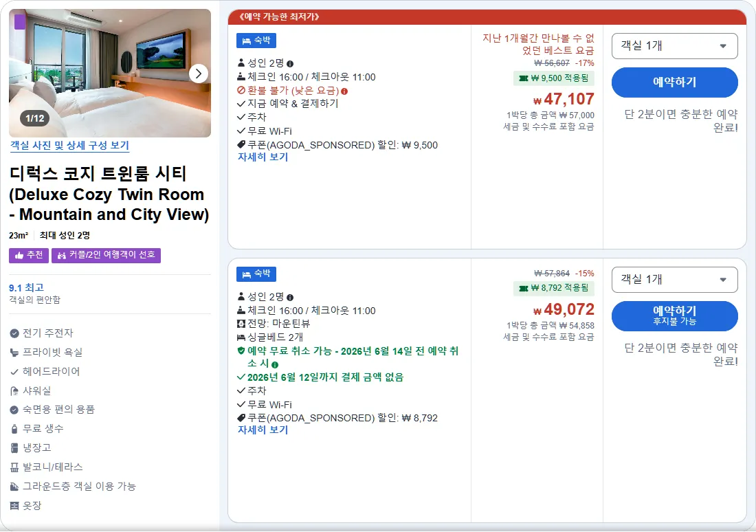756x532 pixels.
Task: Click 싱글베드 2개 row
Action: (x=270, y=337)
